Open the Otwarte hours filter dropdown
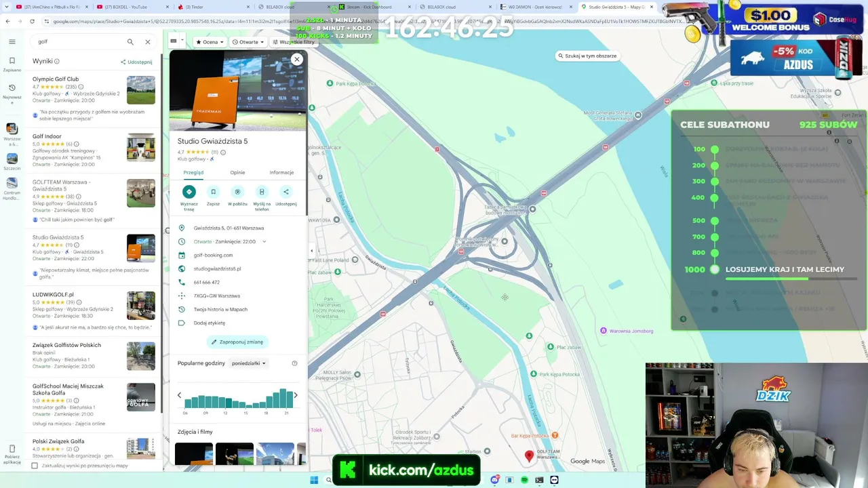The width and height of the screenshot is (868, 488). pyautogui.click(x=248, y=42)
